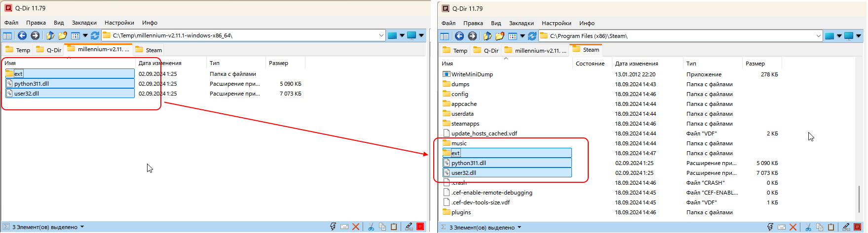The width and height of the screenshot is (868, 233).
Task: Open view mode dropdown arrow in left window
Action: [85, 35]
